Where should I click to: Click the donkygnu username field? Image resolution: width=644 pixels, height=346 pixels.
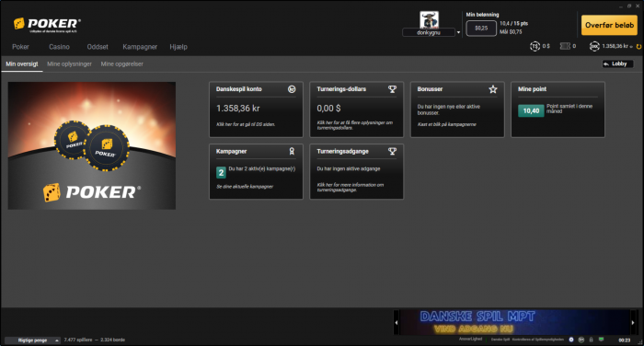point(429,32)
